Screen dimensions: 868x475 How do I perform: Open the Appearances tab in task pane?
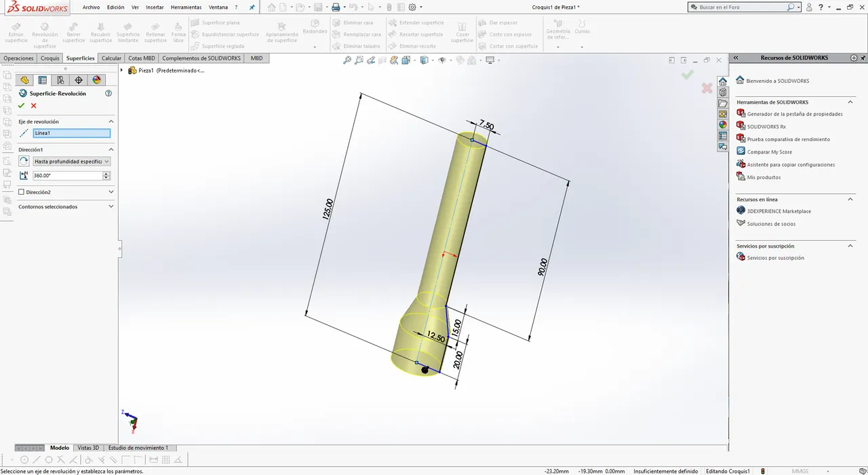click(723, 125)
